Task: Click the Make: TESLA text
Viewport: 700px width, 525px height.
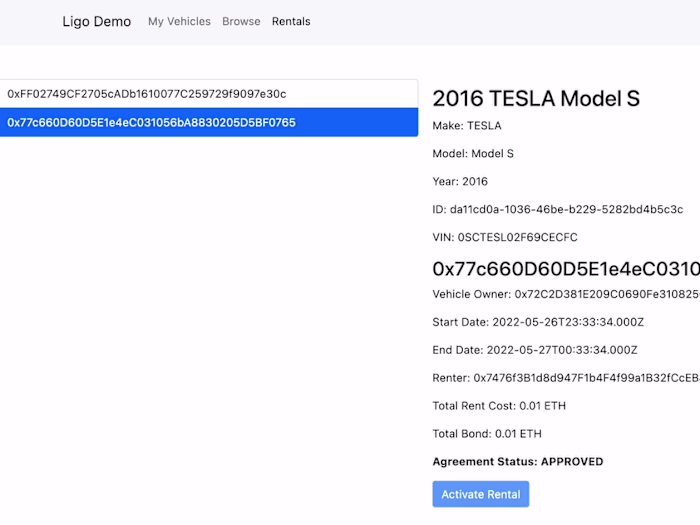Action: [467, 126]
